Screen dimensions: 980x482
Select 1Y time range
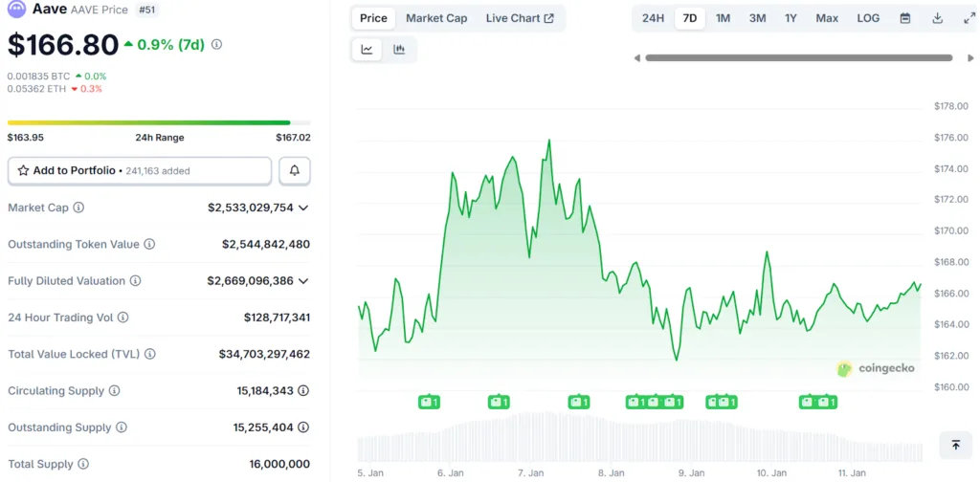pos(791,18)
